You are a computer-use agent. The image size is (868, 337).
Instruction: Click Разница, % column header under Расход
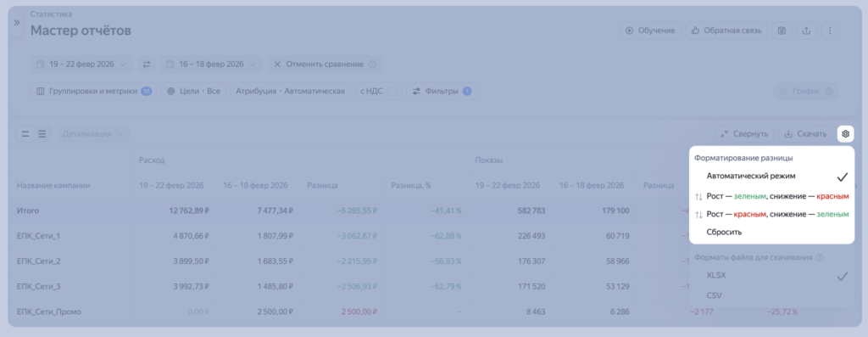pyautogui.click(x=411, y=186)
